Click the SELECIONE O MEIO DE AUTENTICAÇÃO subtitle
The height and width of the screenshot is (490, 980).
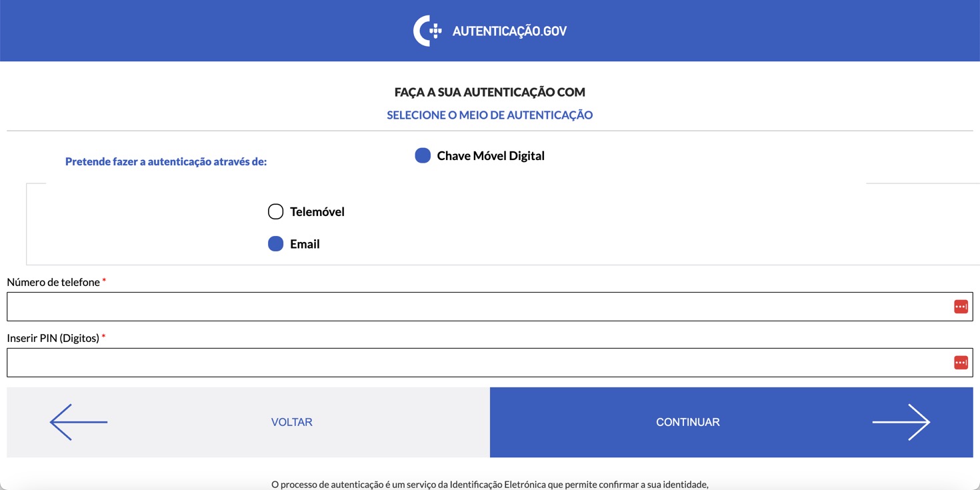pos(490,115)
